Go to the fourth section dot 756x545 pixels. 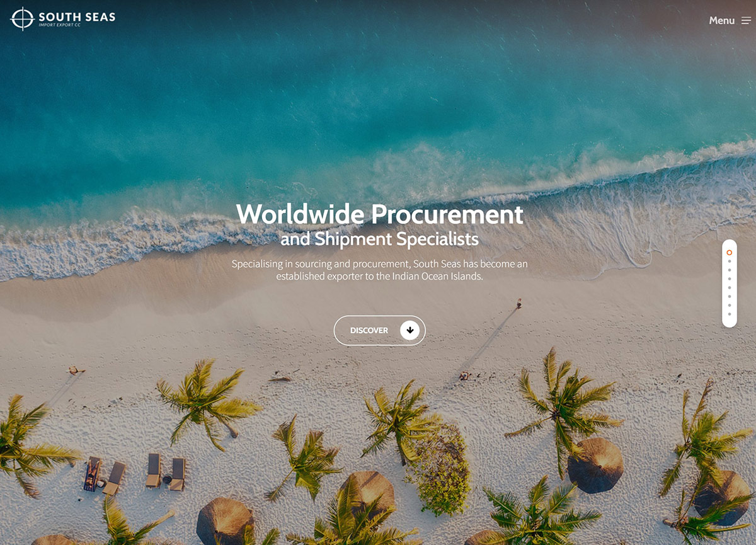coord(729,278)
